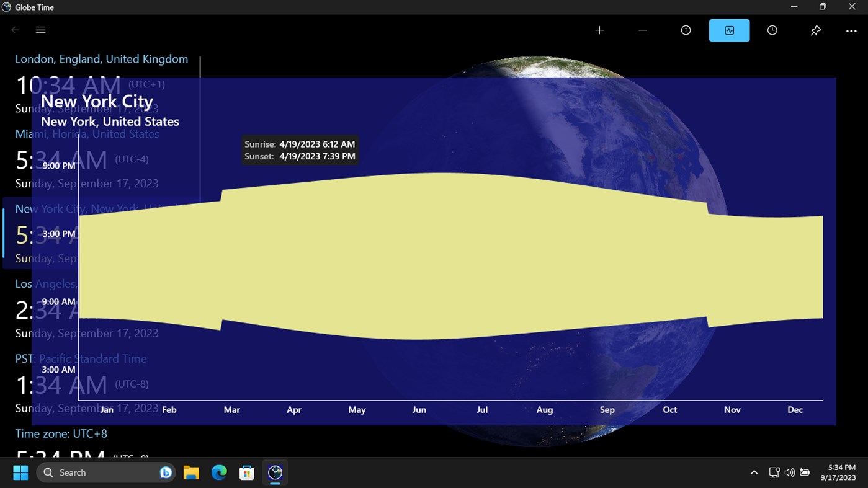Screen dimensions: 868x488
Task: Click the yellow daylight area of the chart
Action: 450,256
